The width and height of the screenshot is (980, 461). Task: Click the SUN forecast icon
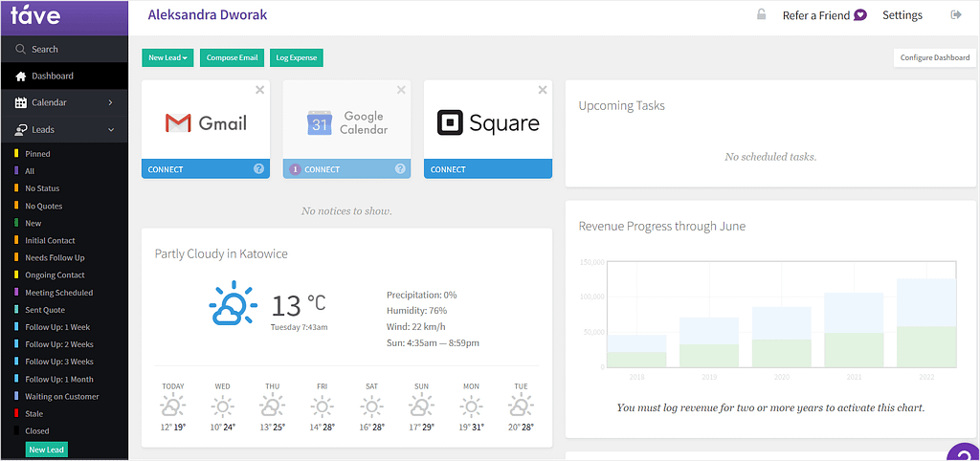tap(421, 407)
